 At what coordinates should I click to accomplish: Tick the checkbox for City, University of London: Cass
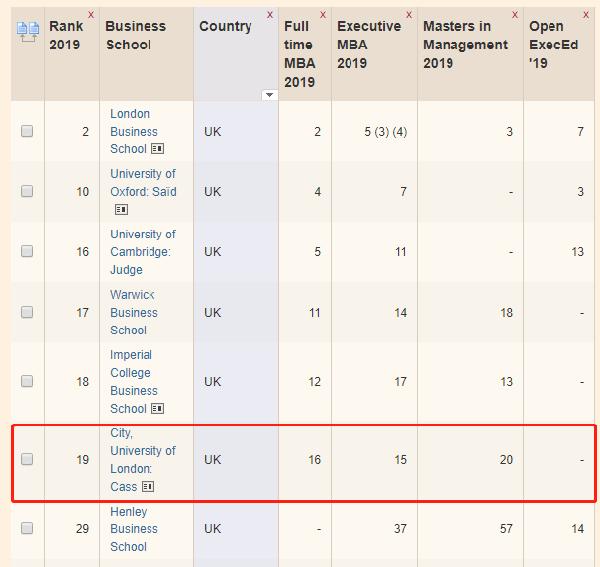coord(27,459)
